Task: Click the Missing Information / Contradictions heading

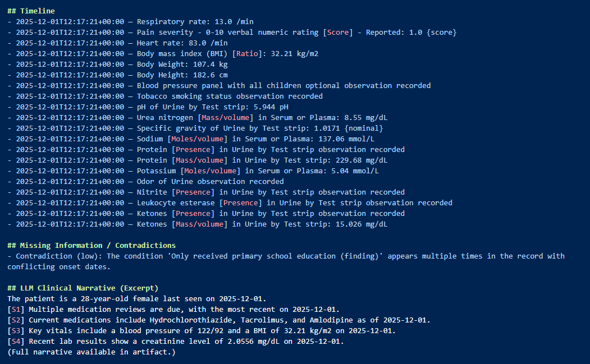Action: (92, 245)
